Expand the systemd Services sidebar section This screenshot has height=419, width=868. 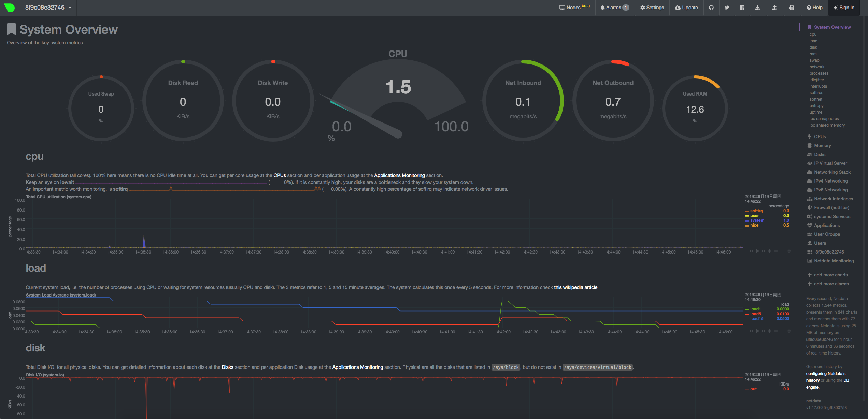[832, 217]
